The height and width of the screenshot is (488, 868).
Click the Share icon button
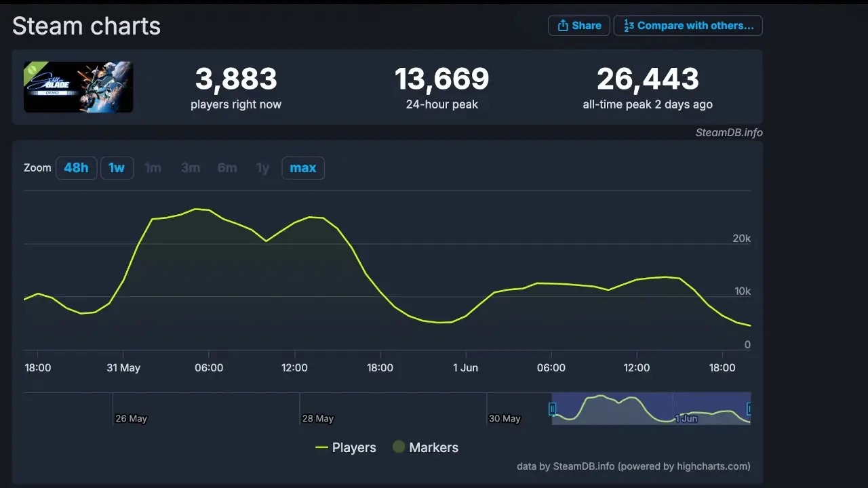(578, 26)
